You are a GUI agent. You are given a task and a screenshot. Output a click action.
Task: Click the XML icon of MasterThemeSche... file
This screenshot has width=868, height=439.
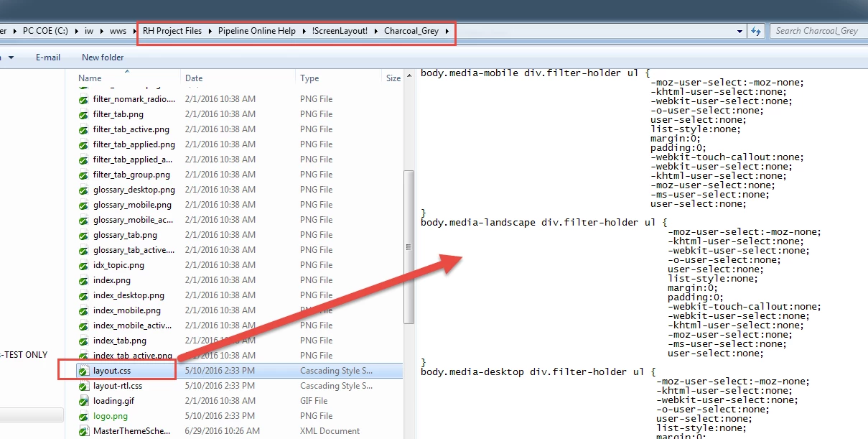click(83, 431)
